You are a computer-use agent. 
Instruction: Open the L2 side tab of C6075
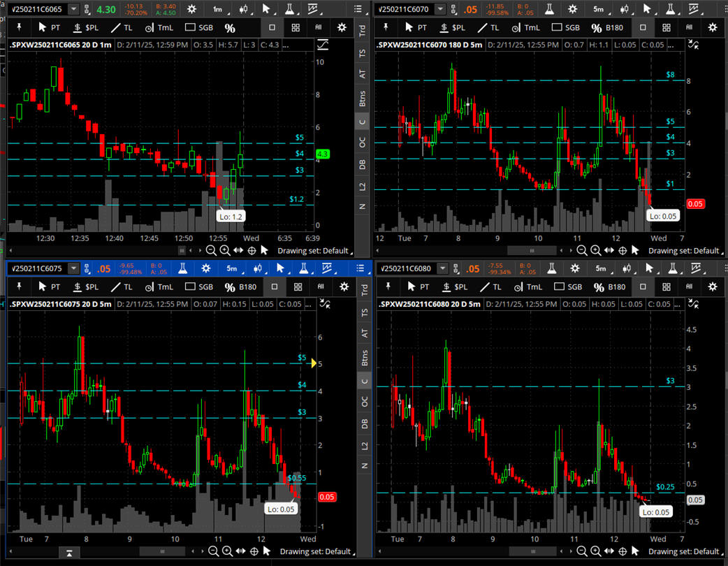365,446
